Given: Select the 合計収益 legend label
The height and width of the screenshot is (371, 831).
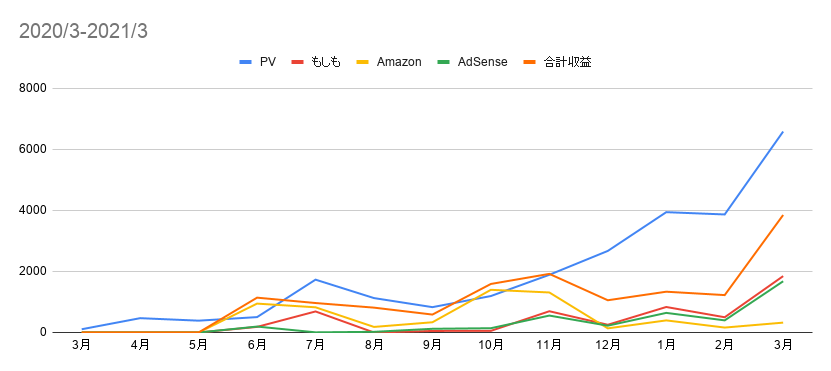Looking at the screenshot, I should (568, 62).
